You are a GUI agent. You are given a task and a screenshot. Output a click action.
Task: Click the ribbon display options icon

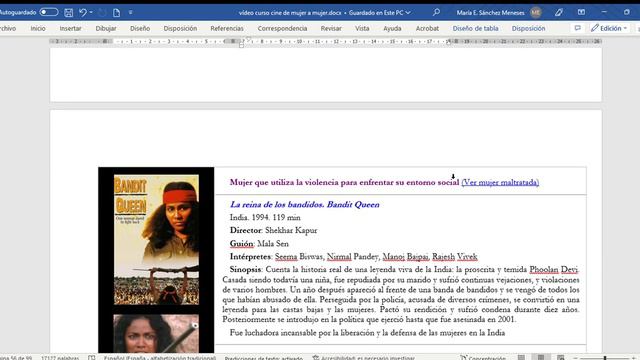pos(581,12)
